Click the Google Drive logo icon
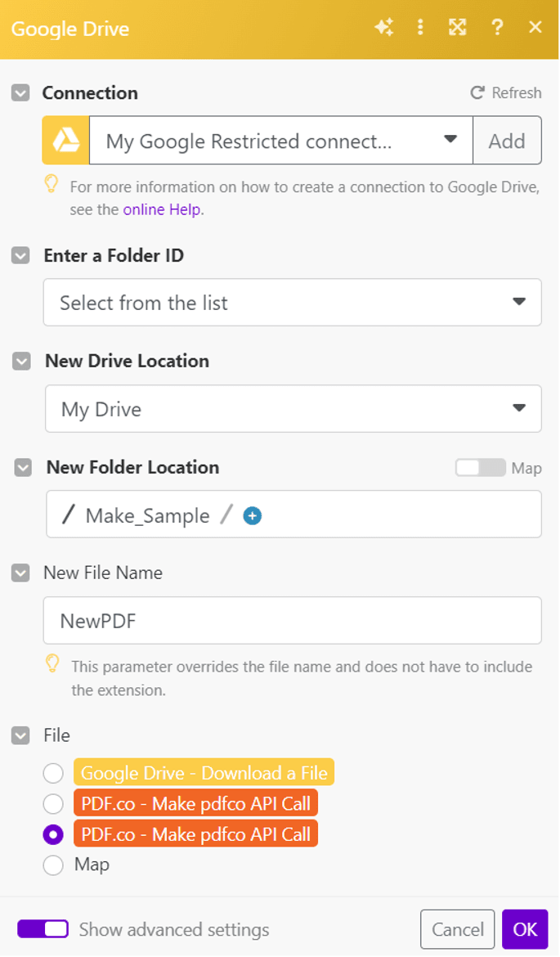560x957 pixels. click(65, 140)
